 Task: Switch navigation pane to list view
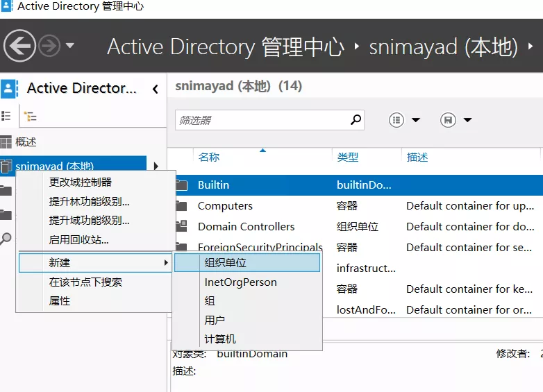click(7, 116)
